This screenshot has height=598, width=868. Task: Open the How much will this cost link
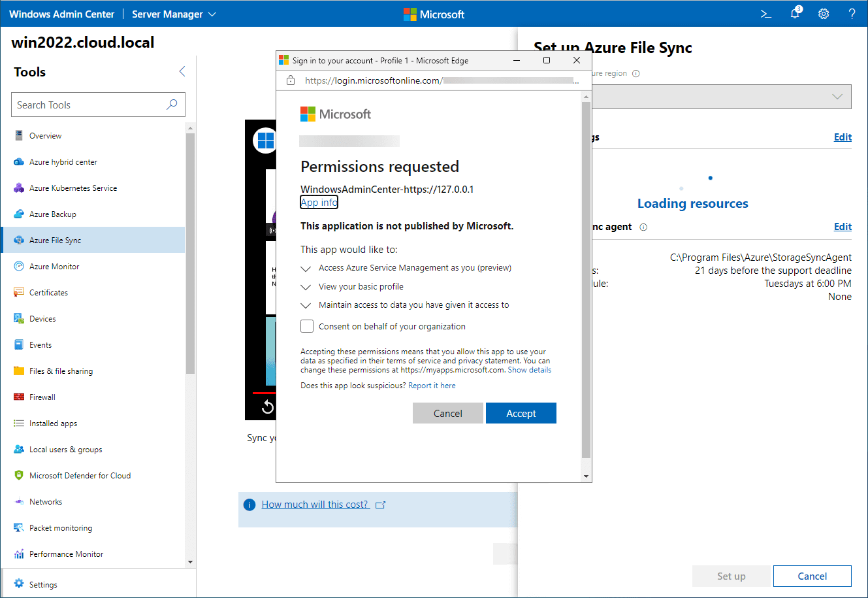(314, 504)
